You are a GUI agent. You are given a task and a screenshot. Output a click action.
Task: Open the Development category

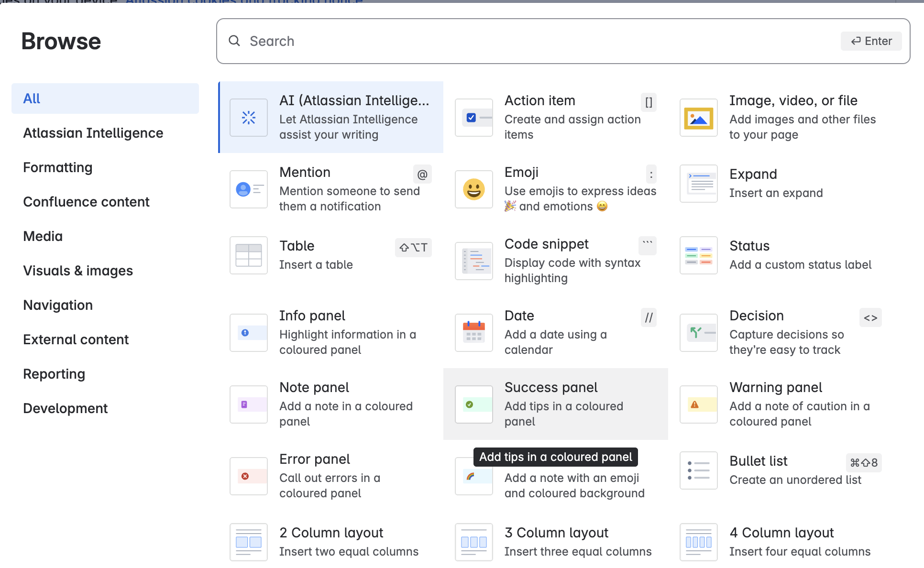[105, 408]
